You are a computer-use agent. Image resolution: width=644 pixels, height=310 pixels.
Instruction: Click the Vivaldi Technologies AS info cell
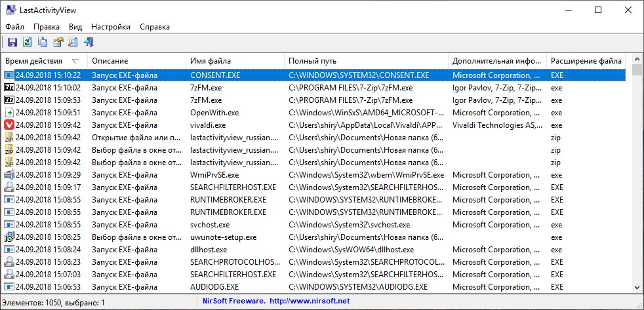[x=497, y=125]
